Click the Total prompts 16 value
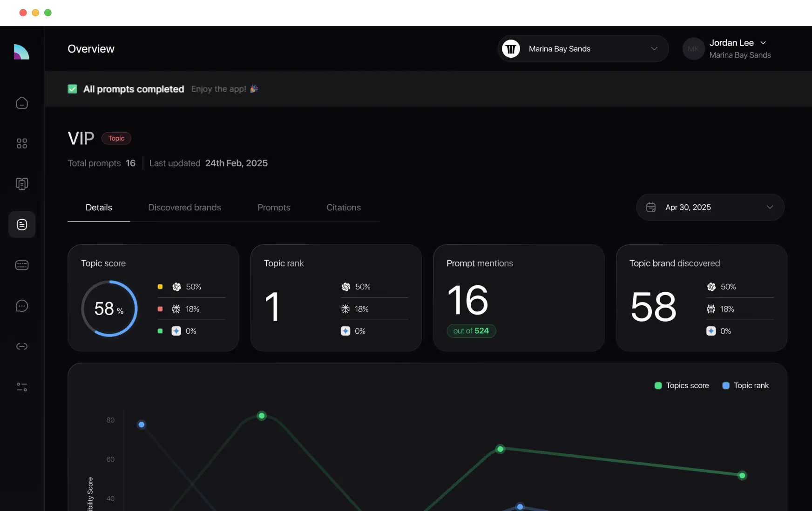Screen dimensions: 812x511 point(130,163)
